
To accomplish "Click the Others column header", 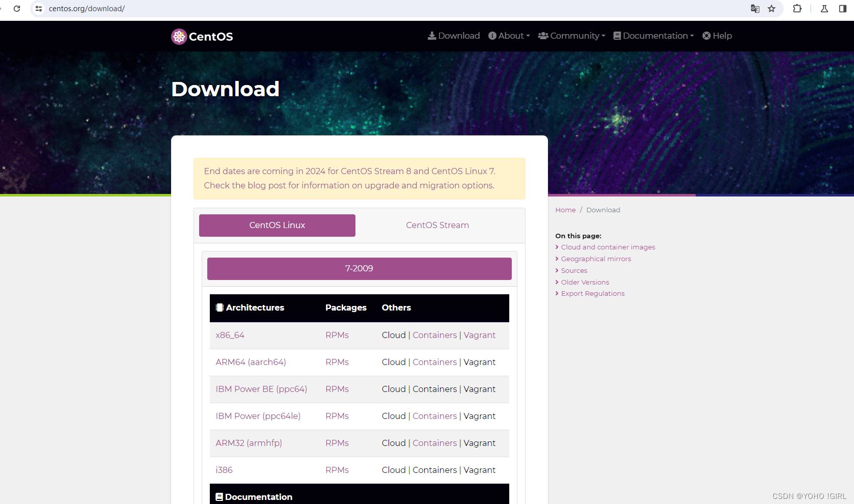I will (396, 307).
